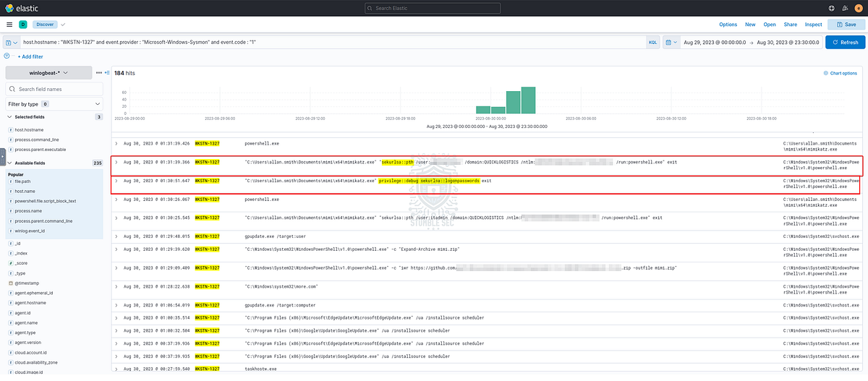The image size is (868, 381).
Task: Click into the KQL query bar
Action: tap(331, 43)
